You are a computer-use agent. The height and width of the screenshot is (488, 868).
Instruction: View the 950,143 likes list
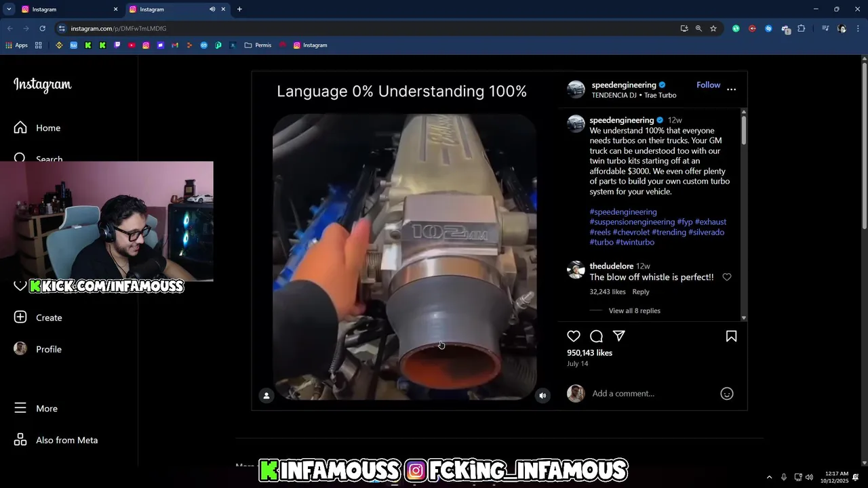(589, 353)
